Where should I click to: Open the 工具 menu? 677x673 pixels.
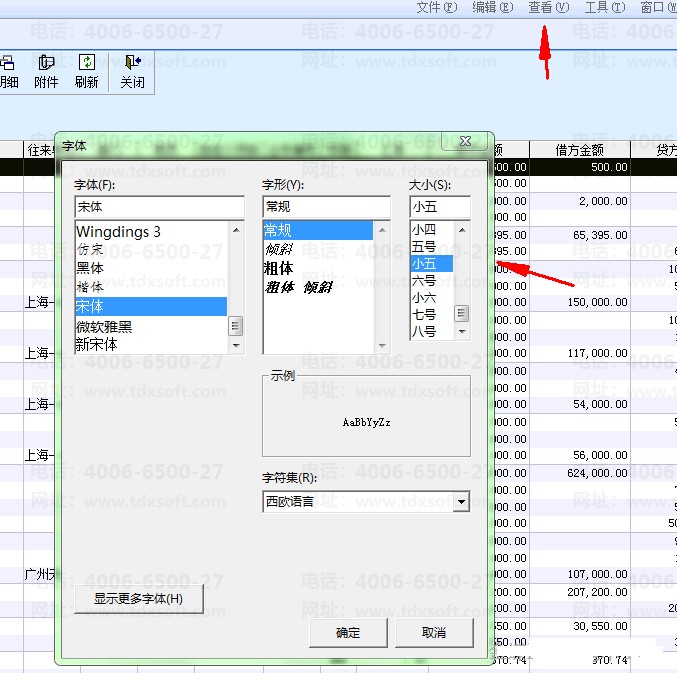pos(603,7)
